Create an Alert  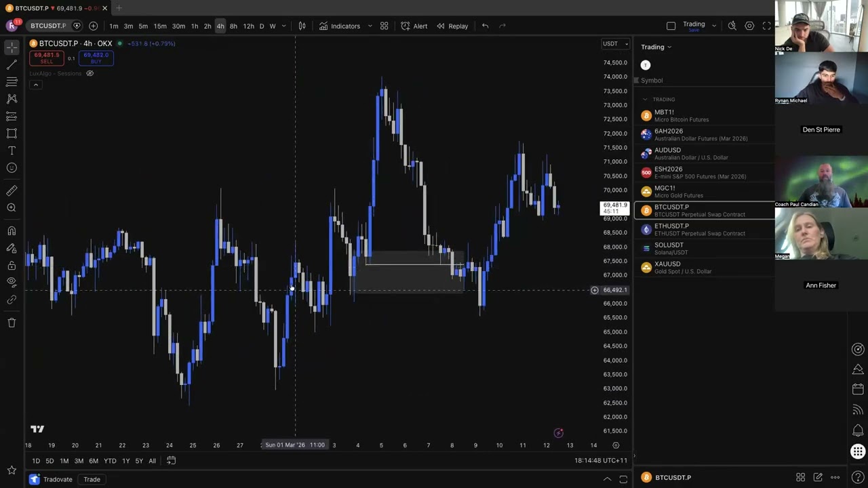click(414, 26)
